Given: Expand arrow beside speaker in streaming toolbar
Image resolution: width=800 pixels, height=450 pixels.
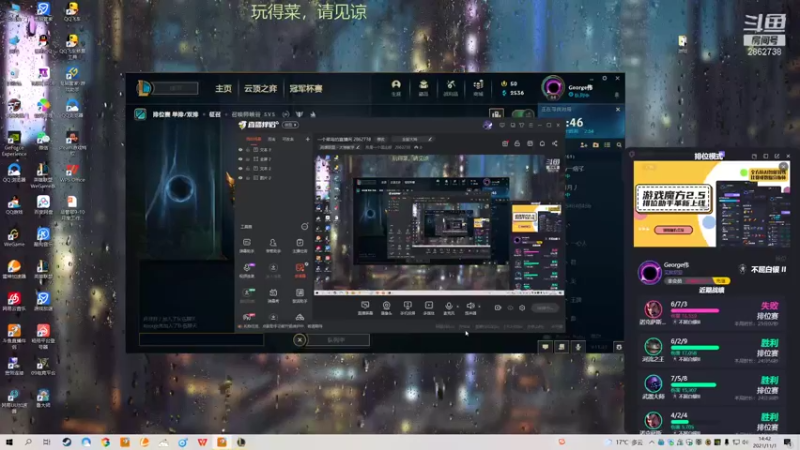Looking at the screenshot, I should [479, 306].
